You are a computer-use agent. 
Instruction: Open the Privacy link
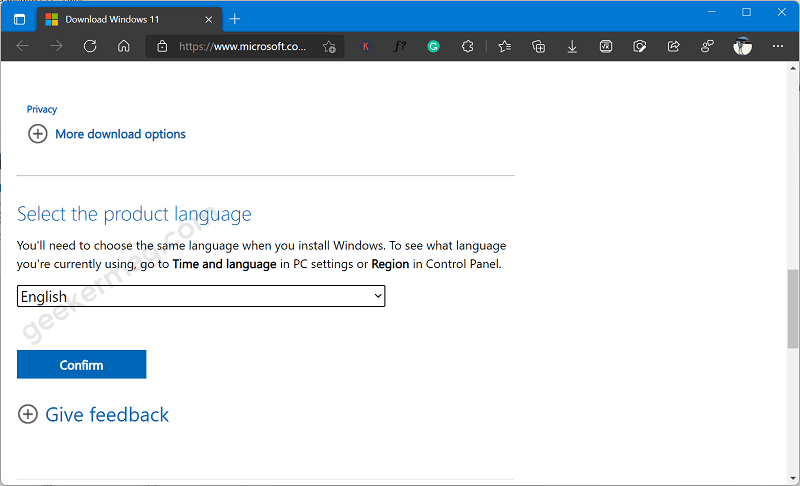(42, 109)
